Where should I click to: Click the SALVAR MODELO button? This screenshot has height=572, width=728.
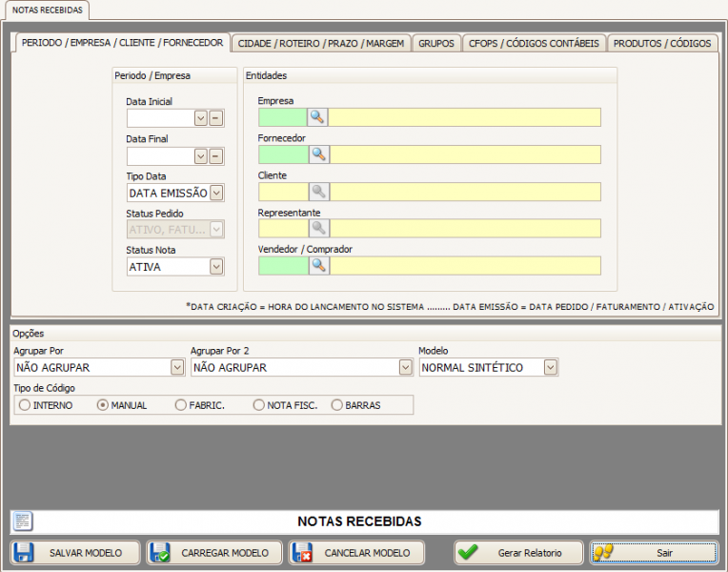75,553
